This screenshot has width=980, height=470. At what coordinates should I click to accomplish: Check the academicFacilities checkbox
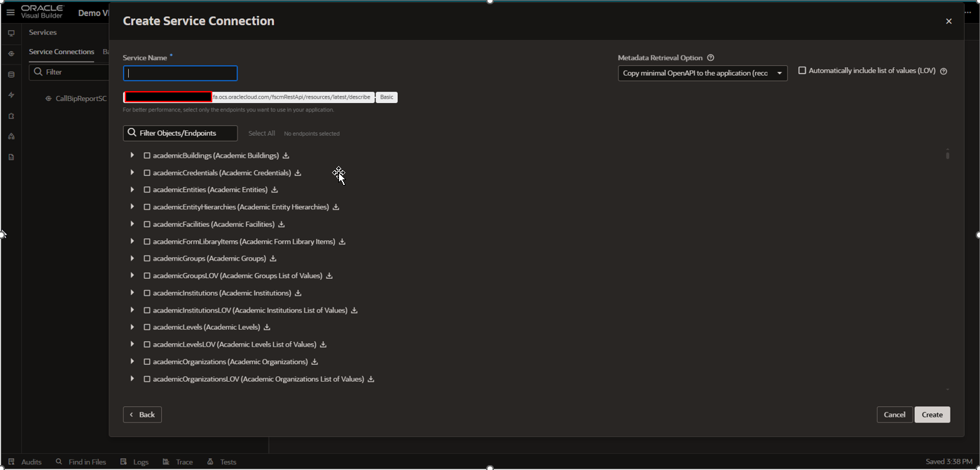(x=147, y=225)
